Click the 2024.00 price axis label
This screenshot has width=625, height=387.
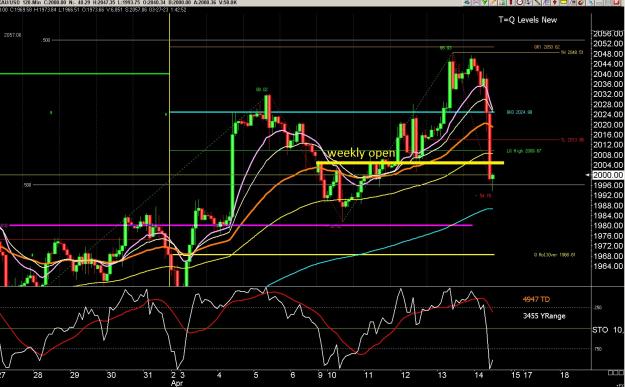[608, 114]
